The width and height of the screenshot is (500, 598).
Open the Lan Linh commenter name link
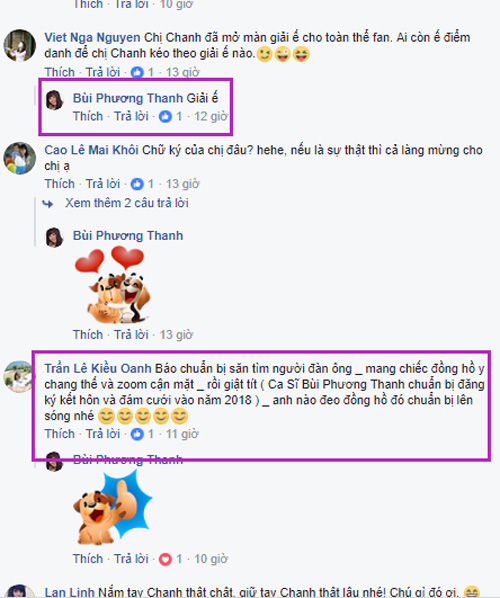[x=69, y=592]
